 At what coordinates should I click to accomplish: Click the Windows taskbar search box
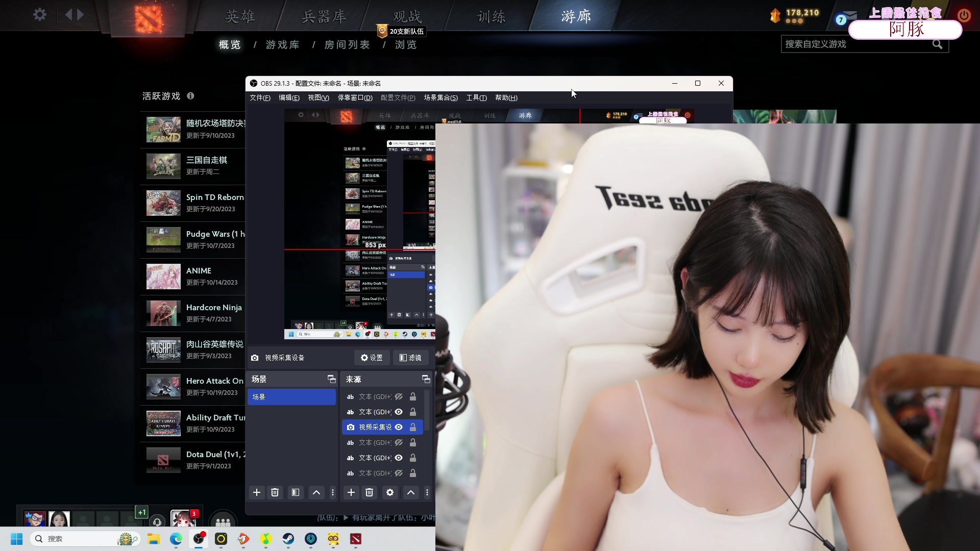(85, 539)
